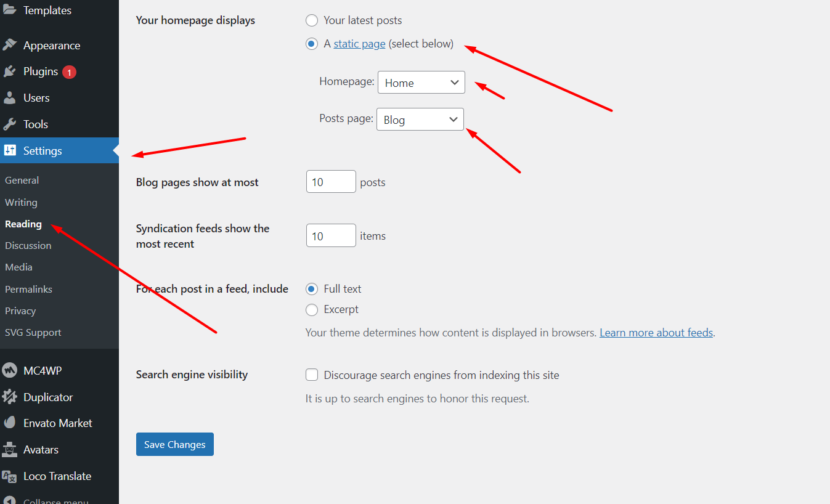
Task: Choose the Full text radio option
Action: point(312,289)
